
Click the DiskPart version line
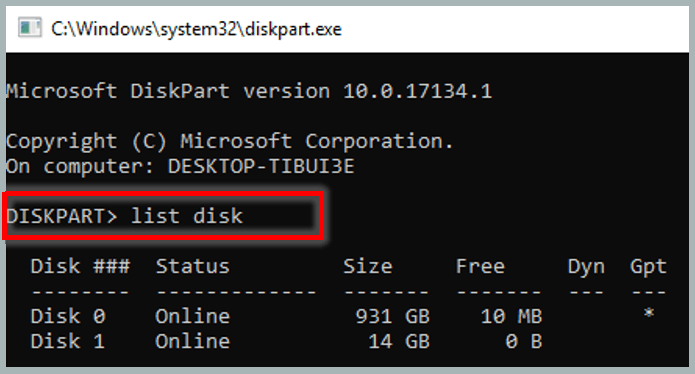point(249,91)
